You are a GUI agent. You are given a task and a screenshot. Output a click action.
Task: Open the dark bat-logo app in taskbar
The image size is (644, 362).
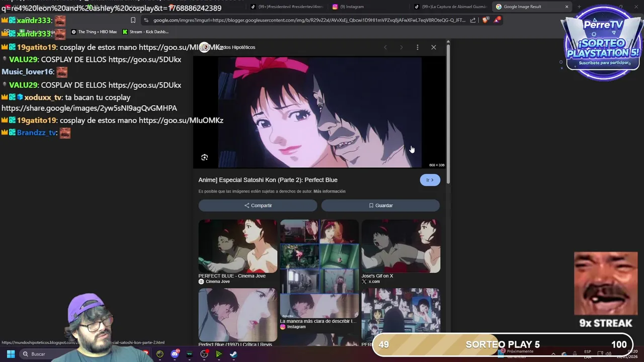tap(189, 354)
